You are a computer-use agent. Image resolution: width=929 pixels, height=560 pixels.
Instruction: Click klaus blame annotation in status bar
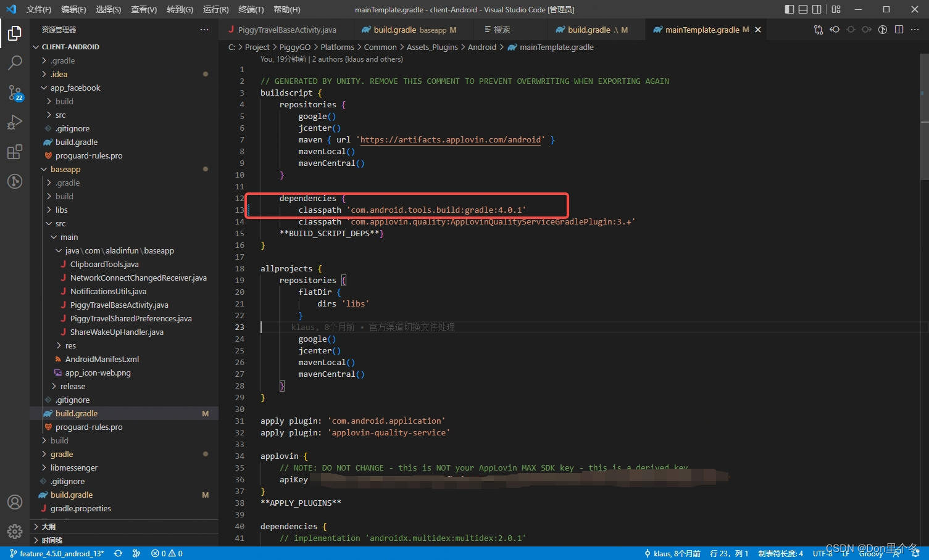[x=672, y=553]
